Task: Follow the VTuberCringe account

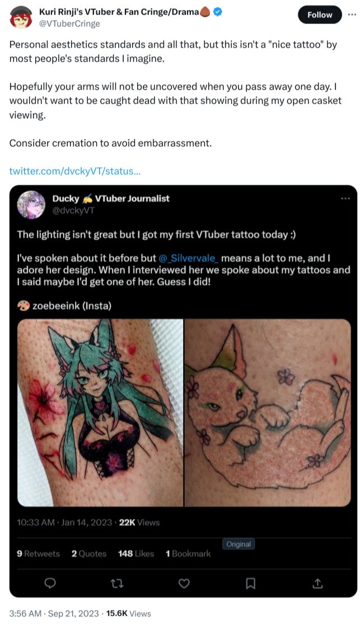Action: coord(319,15)
